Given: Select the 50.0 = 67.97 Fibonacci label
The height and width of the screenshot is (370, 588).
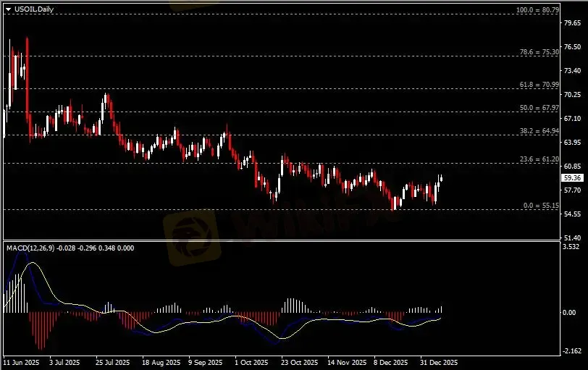Looking at the screenshot, I should [539, 108].
